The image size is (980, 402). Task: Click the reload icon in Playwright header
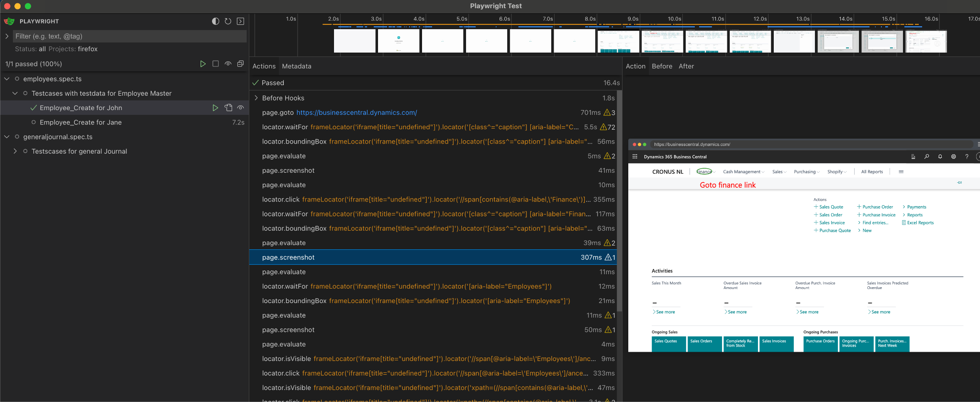pyautogui.click(x=228, y=21)
